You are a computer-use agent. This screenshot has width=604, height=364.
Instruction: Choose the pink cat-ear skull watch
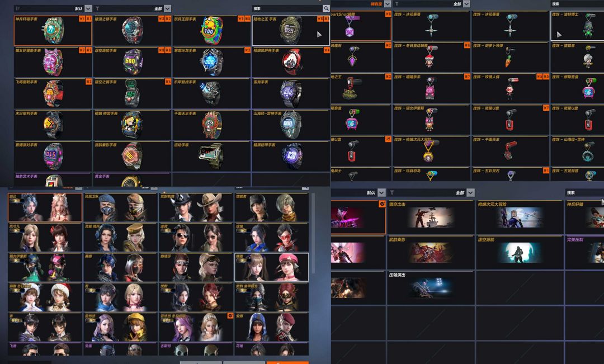(53, 62)
